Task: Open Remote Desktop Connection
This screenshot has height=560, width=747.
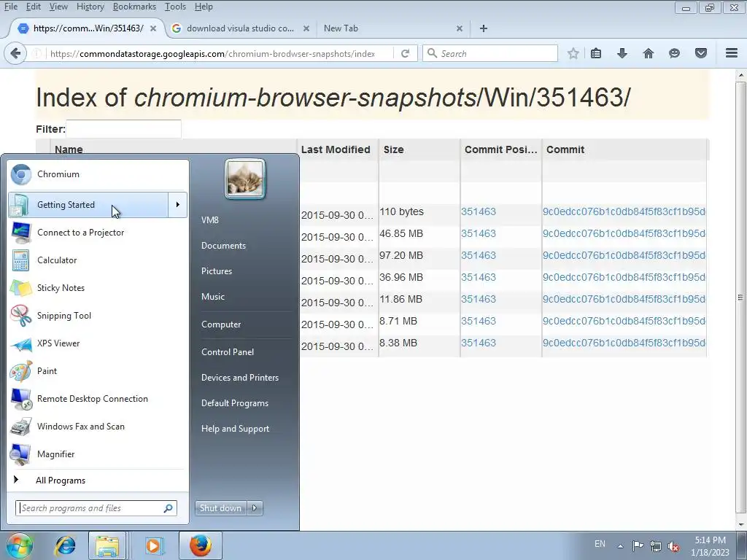Action: [98, 399]
